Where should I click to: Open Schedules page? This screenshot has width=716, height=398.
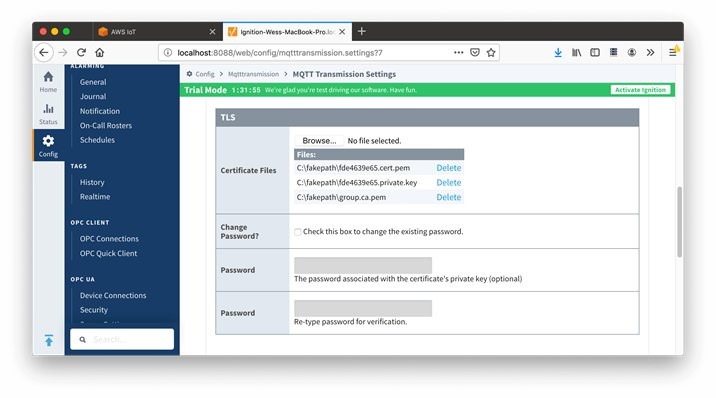point(97,140)
